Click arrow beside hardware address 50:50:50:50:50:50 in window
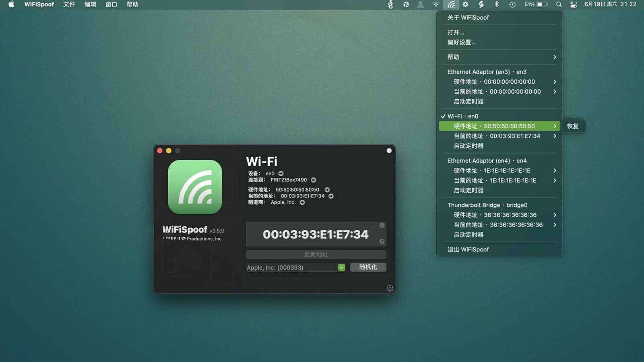This screenshot has height=362, width=644. pos(327,190)
